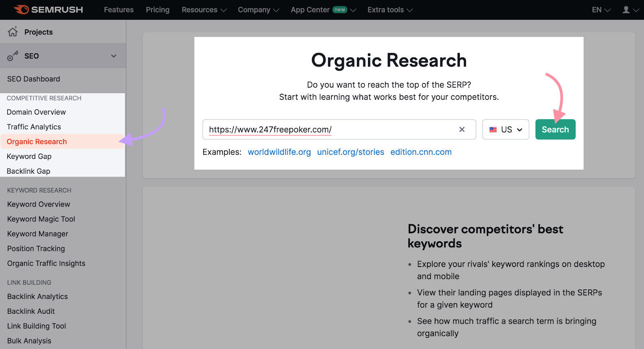This screenshot has width=644, height=349.
Task: Clear the domain field with the X
Action: coord(462,129)
